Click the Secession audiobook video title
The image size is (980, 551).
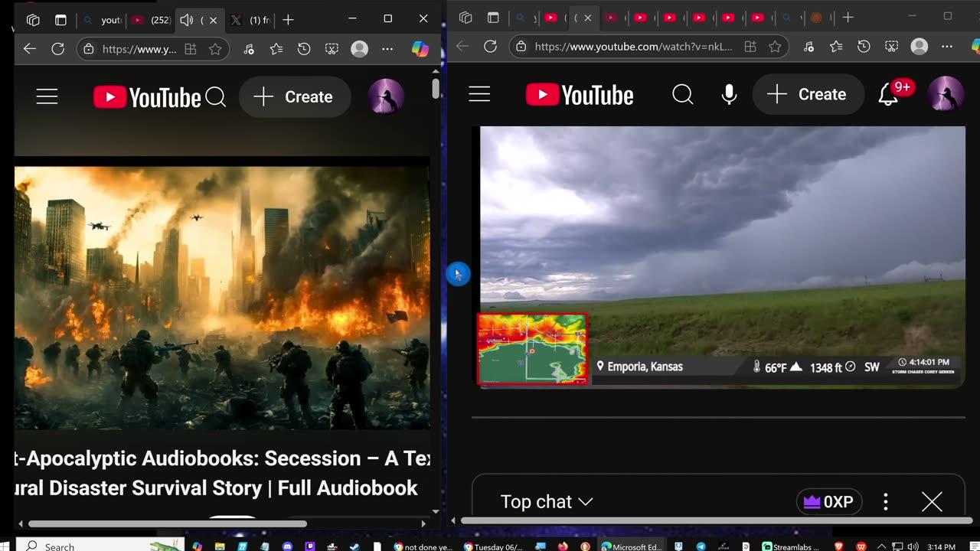pyautogui.click(x=222, y=473)
